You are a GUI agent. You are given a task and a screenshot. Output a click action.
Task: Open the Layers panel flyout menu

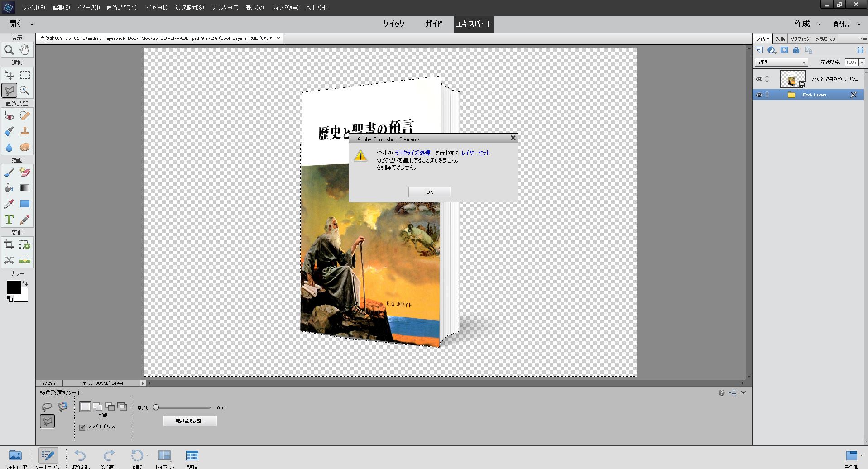point(863,38)
